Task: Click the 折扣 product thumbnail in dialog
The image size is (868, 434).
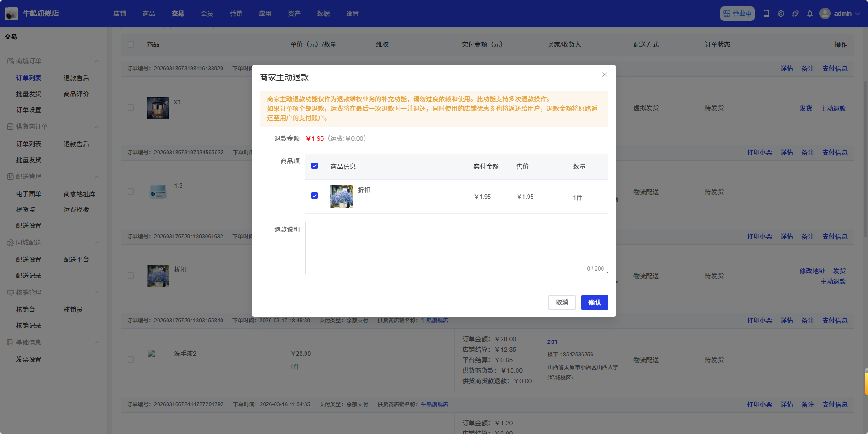Action: (342, 197)
